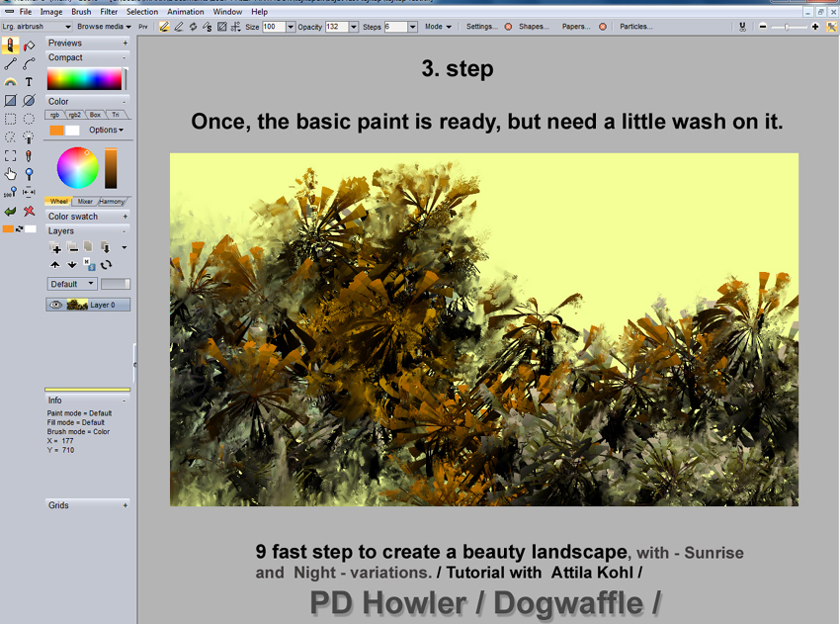The width and height of the screenshot is (840, 624).
Task: Select the Text tool
Action: (29, 82)
